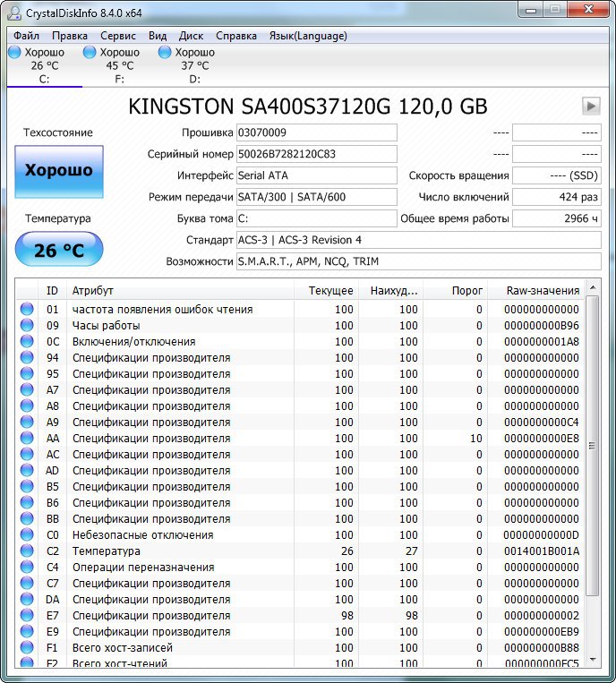
Task: Click the Raw-значения column header
Action: coord(535,291)
